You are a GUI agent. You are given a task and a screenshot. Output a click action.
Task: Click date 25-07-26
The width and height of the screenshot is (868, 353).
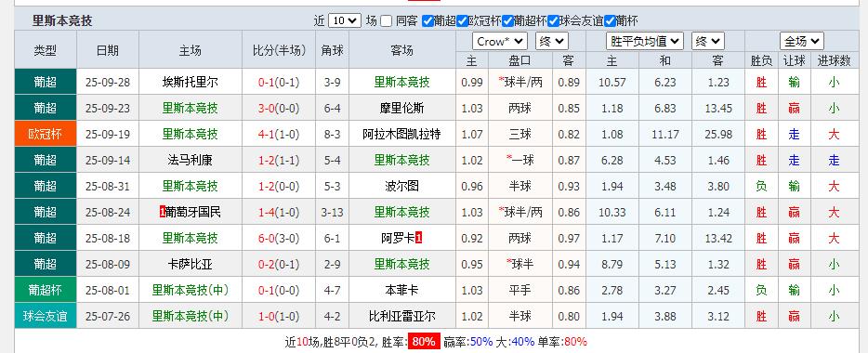coord(108,317)
